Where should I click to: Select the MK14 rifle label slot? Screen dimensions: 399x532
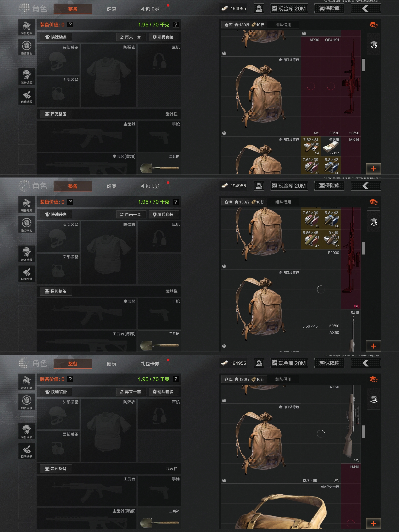pos(351,156)
